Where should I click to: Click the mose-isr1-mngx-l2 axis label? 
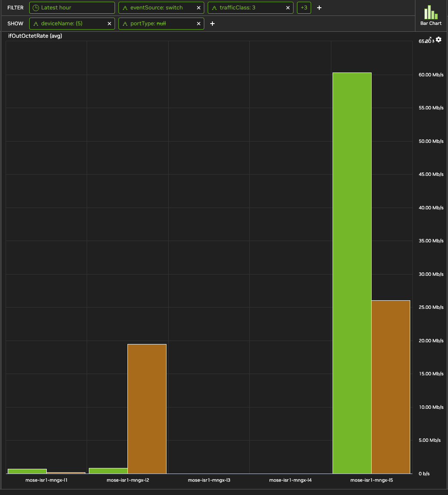click(128, 480)
